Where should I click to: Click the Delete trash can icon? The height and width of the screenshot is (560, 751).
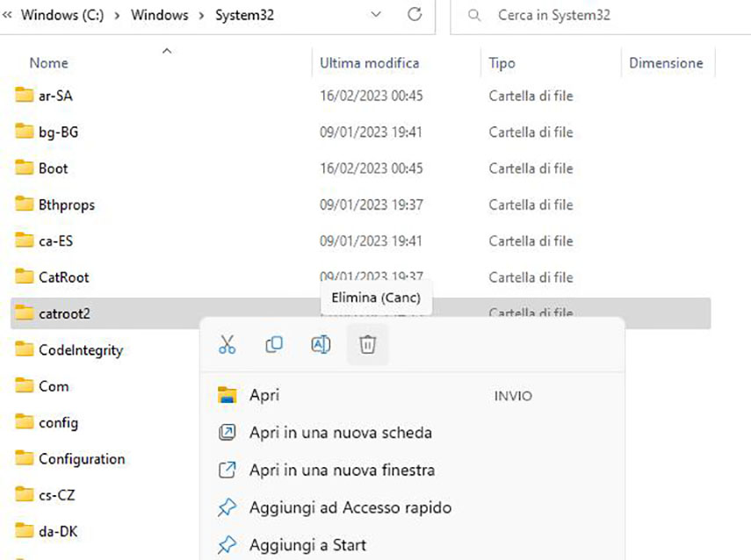[x=367, y=345]
